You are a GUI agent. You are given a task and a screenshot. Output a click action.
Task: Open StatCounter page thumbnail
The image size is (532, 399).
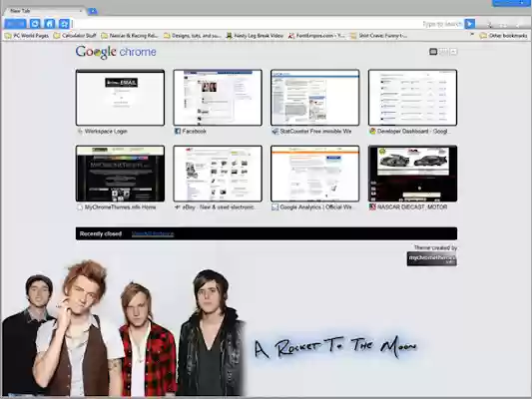click(314, 98)
